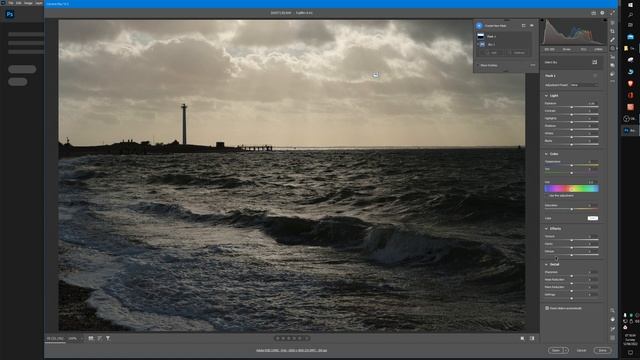Select the Healing brush tool icon
Screen dimensions: 640x360
pos(612,40)
